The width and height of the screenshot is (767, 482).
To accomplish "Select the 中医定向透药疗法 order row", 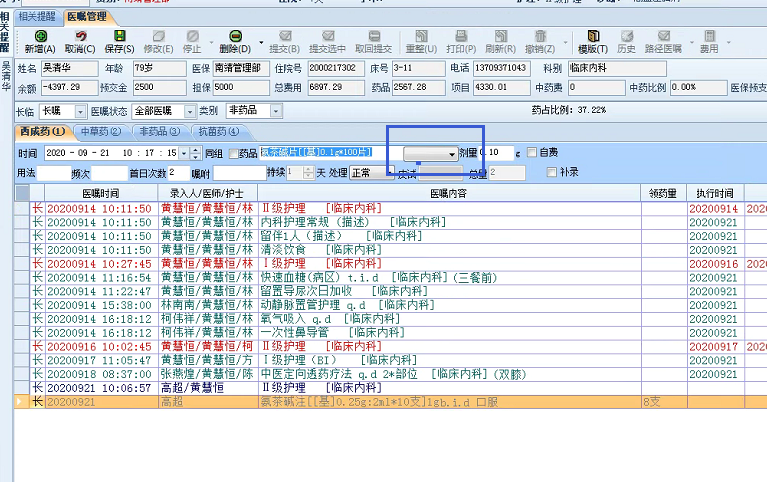I will tap(391, 374).
